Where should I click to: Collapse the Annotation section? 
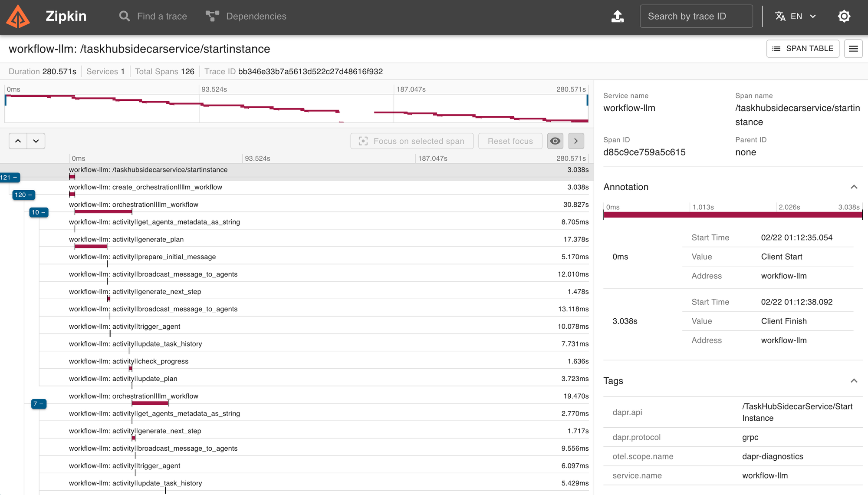[853, 187]
